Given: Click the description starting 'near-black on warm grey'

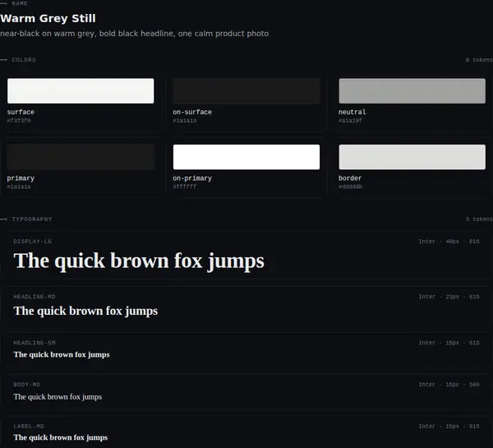Looking at the screenshot, I should pos(134,34).
